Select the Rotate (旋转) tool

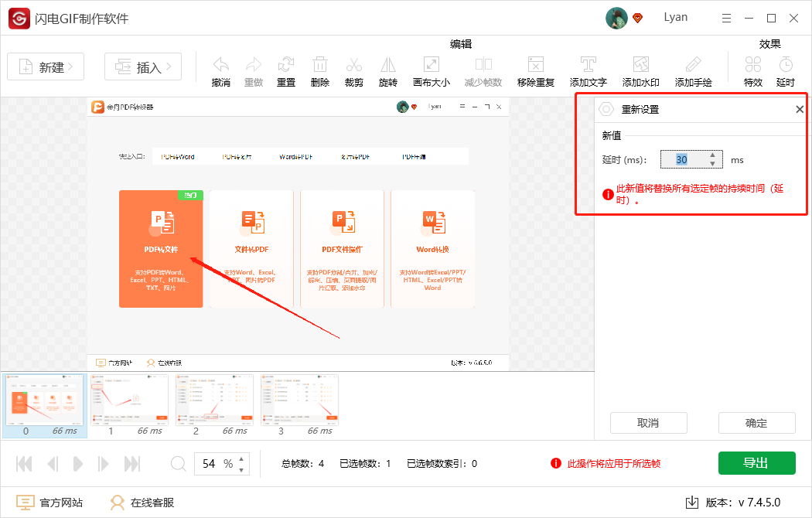coord(388,65)
